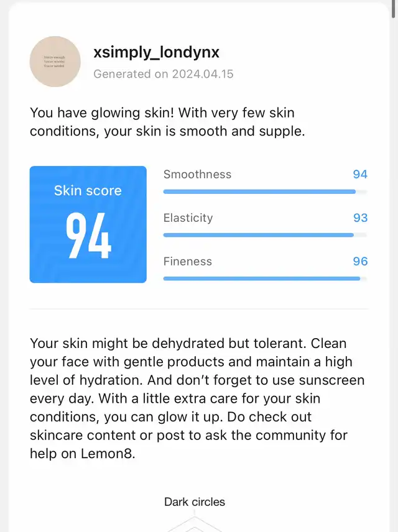Tap the Fineness value 96
Viewport: 398px width, 532px height.
[x=360, y=261]
